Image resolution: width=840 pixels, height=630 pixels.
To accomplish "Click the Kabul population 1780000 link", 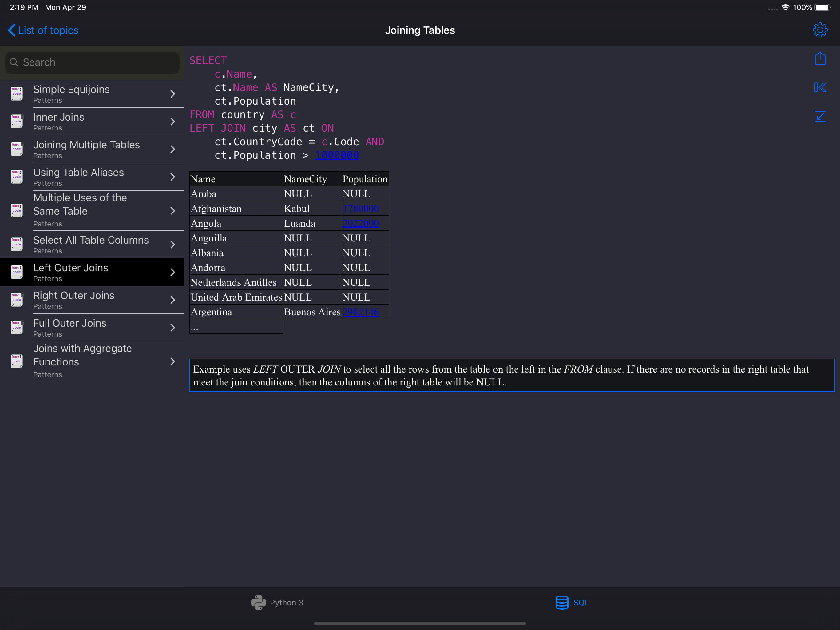I will [x=360, y=209].
